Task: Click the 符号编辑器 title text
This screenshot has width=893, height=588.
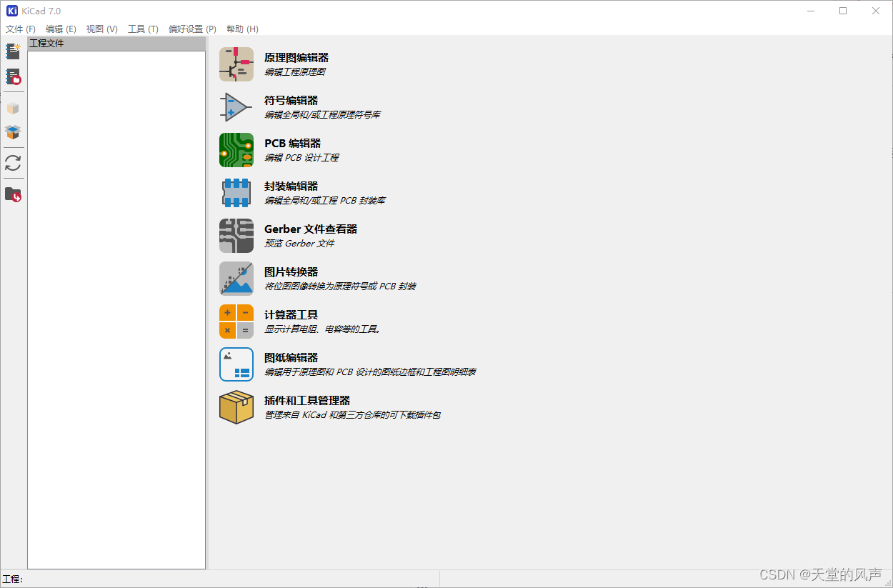Action: [291, 101]
